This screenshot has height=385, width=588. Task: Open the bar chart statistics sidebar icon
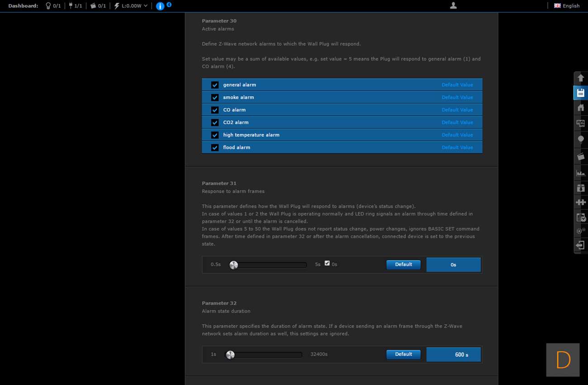pos(581,172)
